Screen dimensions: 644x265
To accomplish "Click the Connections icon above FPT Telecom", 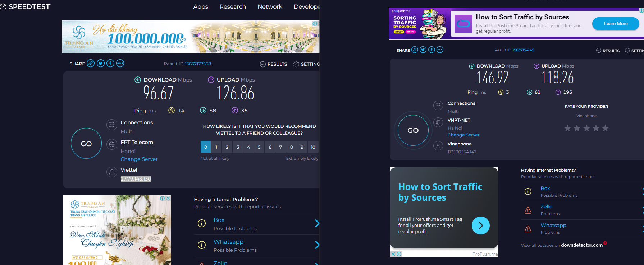I will point(112,125).
